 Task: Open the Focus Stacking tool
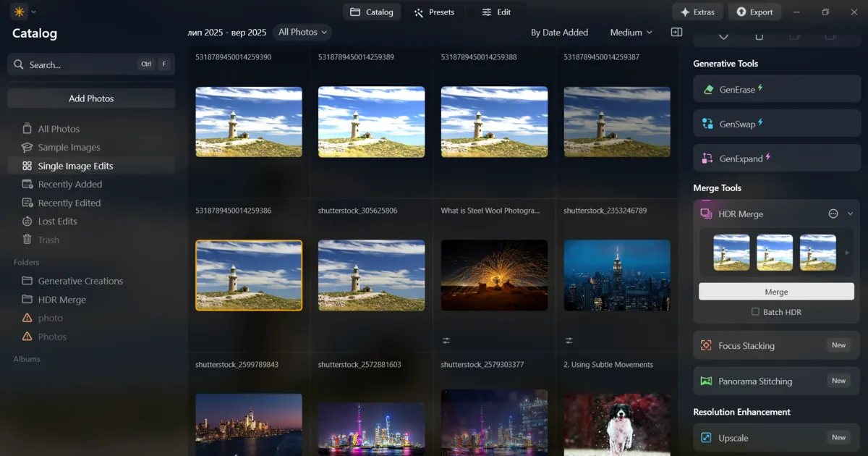(x=776, y=345)
